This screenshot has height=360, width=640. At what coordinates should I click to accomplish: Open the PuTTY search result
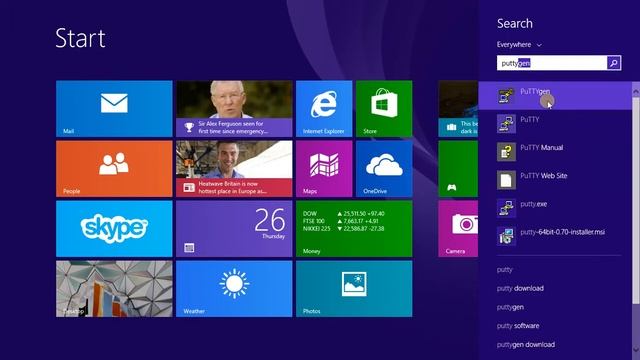(555, 123)
